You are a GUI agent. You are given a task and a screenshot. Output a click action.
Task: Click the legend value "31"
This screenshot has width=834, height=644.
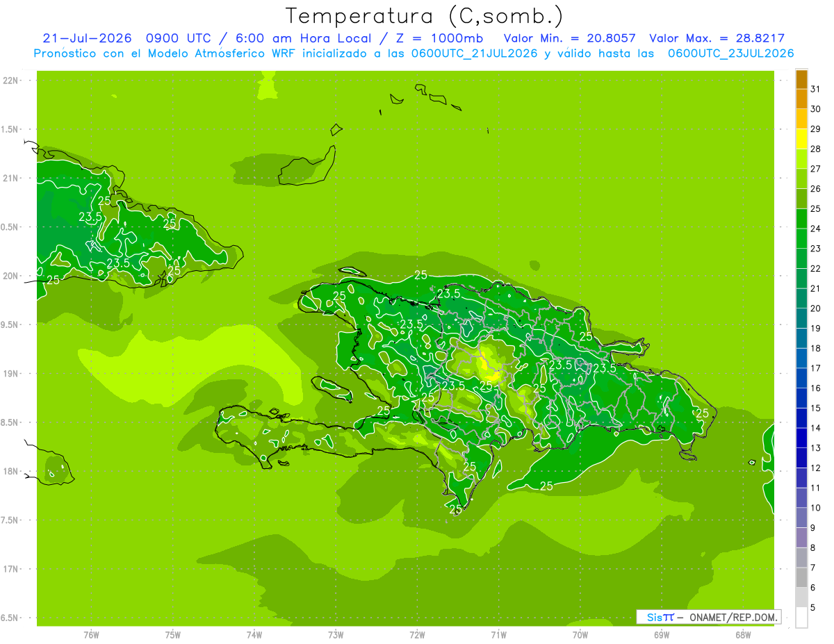(815, 89)
